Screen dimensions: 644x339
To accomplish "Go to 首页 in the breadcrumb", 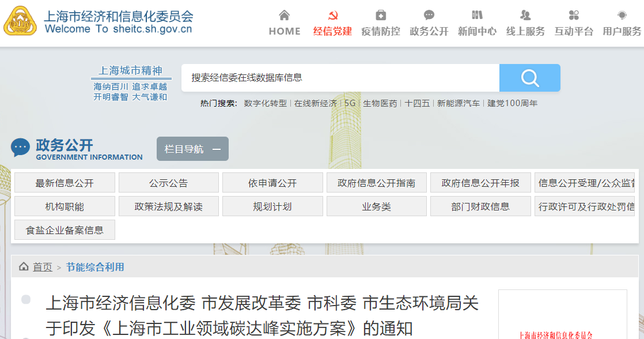I will pyautogui.click(x=42, y=267).
